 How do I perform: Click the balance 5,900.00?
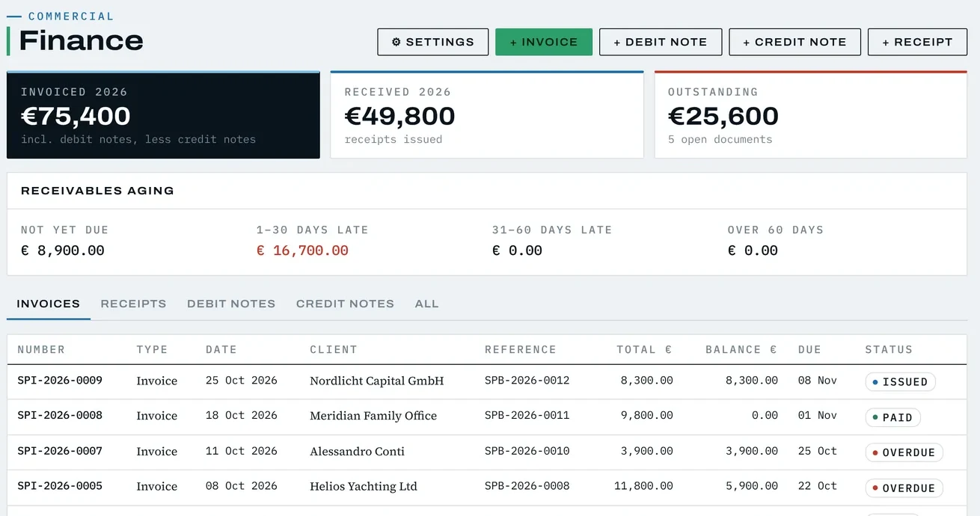[752, 486]
